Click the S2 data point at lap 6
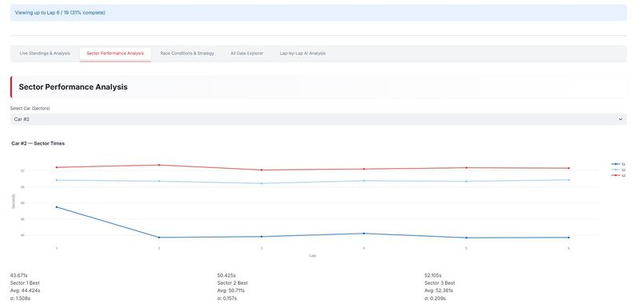Image resolution: width=644 pixels, height=304 pixels. [x=569, y=180]
